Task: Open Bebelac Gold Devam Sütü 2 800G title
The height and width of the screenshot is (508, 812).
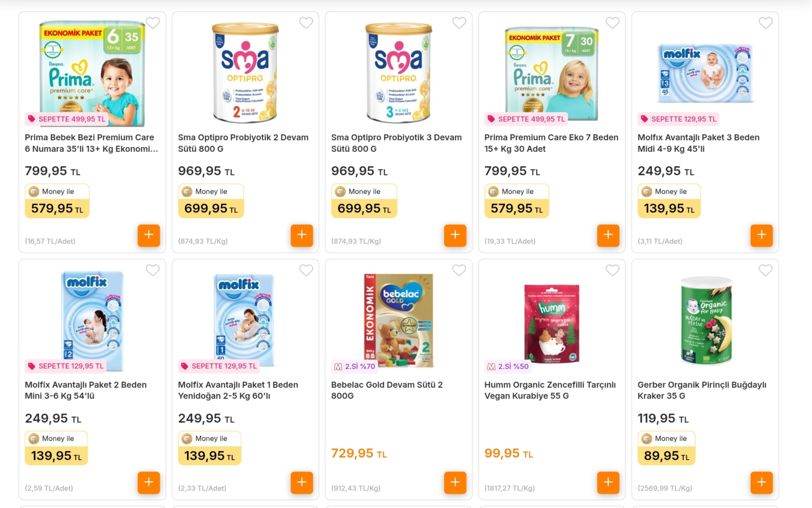Action: tap(386, 390)
